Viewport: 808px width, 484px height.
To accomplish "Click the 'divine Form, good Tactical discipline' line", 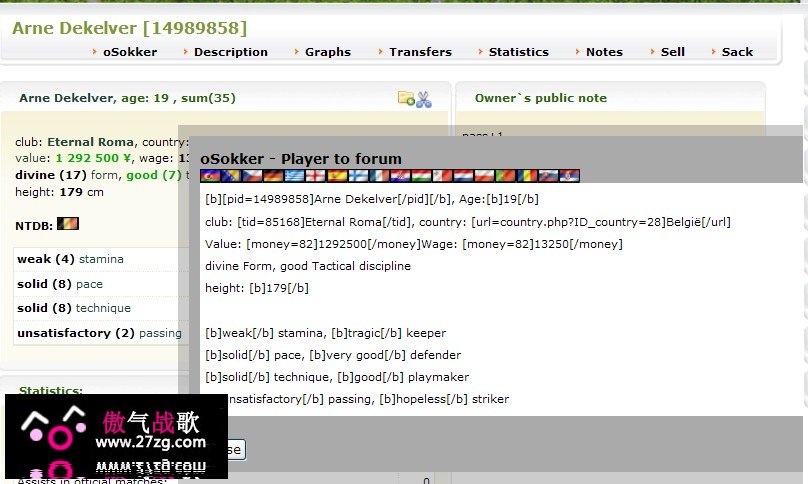I will pyautogui.click(x=308, y=266).
